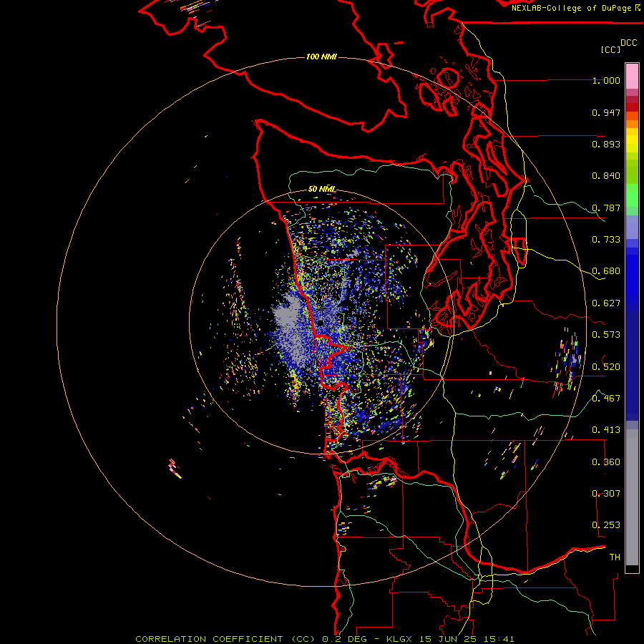Click the 0.307 legend value
This screenshot has width=644, height=644.
pos(606,494)
